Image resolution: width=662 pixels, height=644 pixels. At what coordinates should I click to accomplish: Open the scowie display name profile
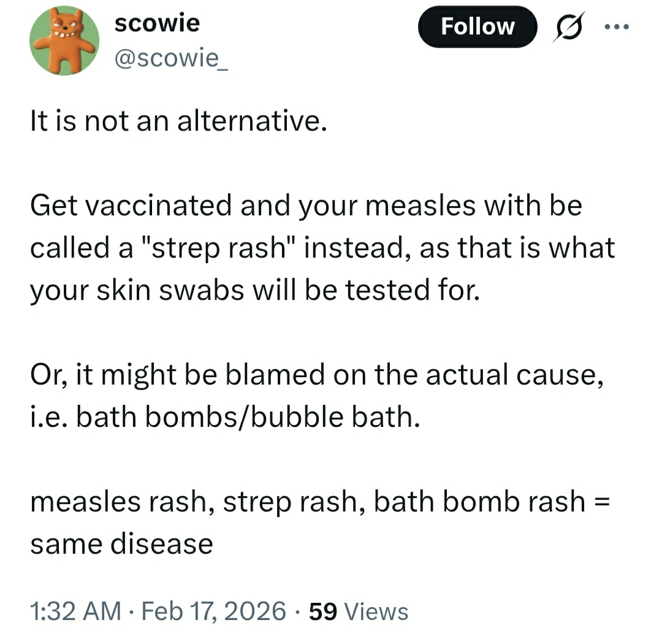coord(157,23)
